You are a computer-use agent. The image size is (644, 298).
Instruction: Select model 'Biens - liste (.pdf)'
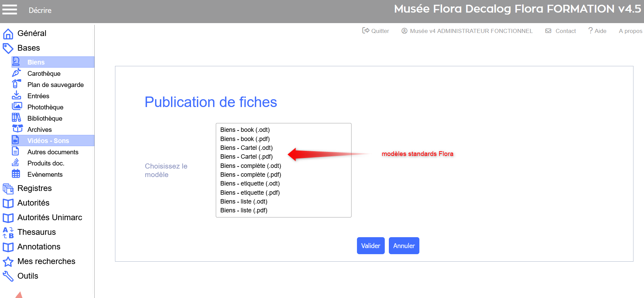(x=283, y=210)
